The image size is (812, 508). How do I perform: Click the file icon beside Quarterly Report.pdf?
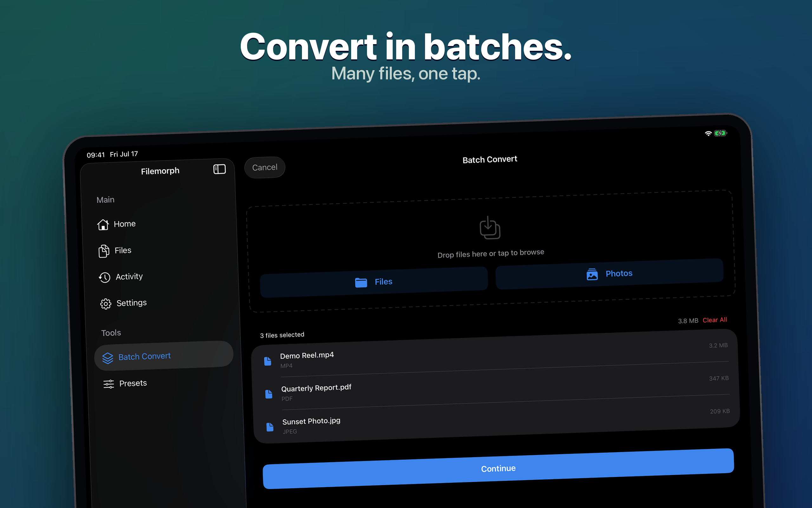pos(269,394)
